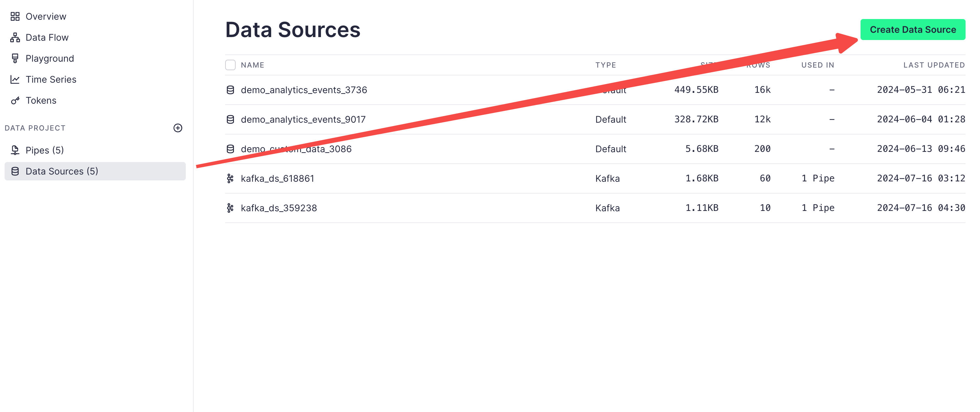Screen dimensions: 980x412
Task: Sort table by Name column header
Action: pyautogui.click(x=252, y=65)
